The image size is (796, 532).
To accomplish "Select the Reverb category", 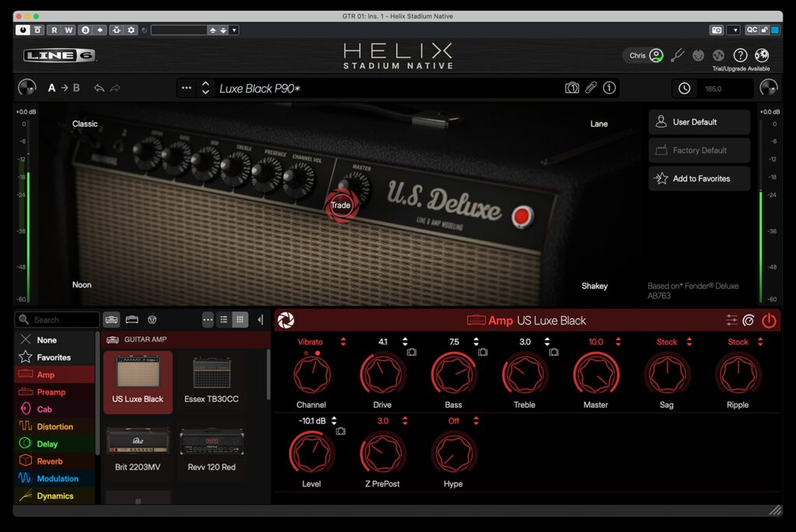I will 55,461.
